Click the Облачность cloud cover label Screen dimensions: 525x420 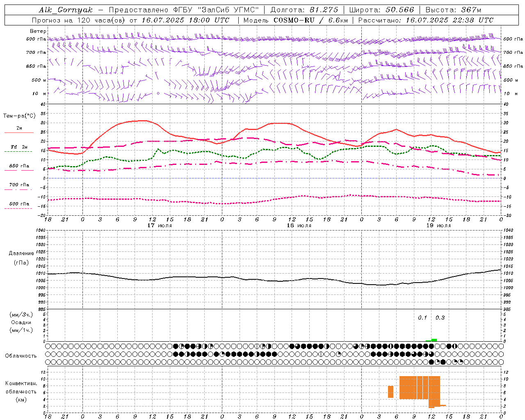pyautogui.click(x=21, y=356)
